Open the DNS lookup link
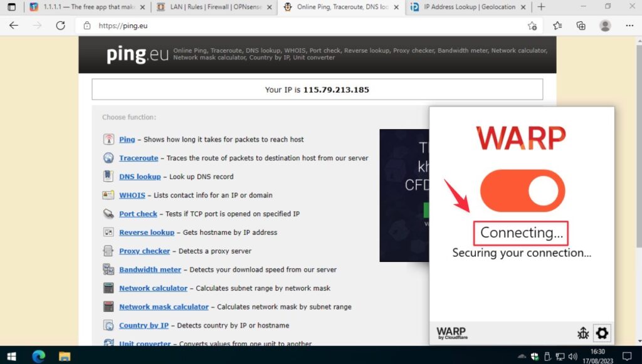Image resolution: width=642 pixels, height=364 pixels. [x=140, y=177]
